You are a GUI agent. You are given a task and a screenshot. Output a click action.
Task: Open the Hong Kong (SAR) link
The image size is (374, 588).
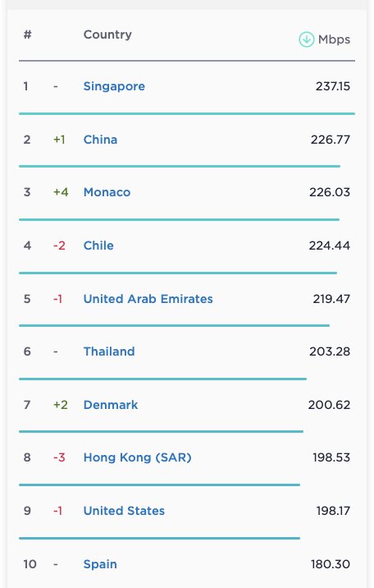(138, 457)
